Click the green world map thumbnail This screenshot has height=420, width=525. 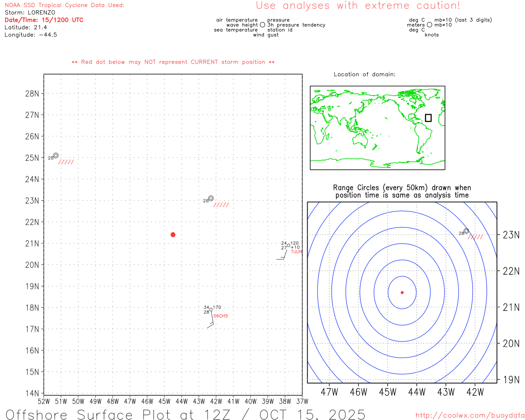click(377, 128)
